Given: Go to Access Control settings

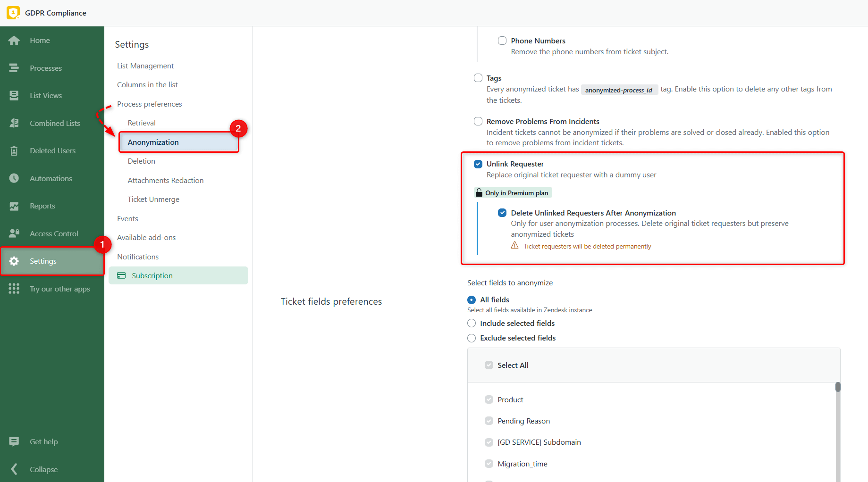Looking at the screenshot, I should click(54, 233).
